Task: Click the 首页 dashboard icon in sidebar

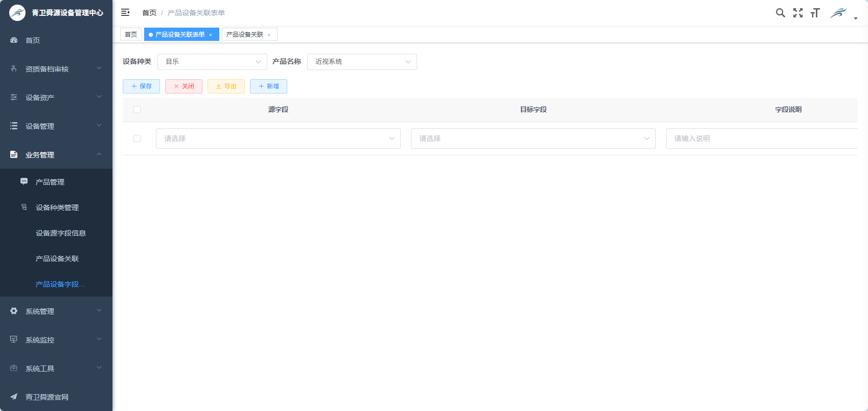Action: click(x=14, y=40)
